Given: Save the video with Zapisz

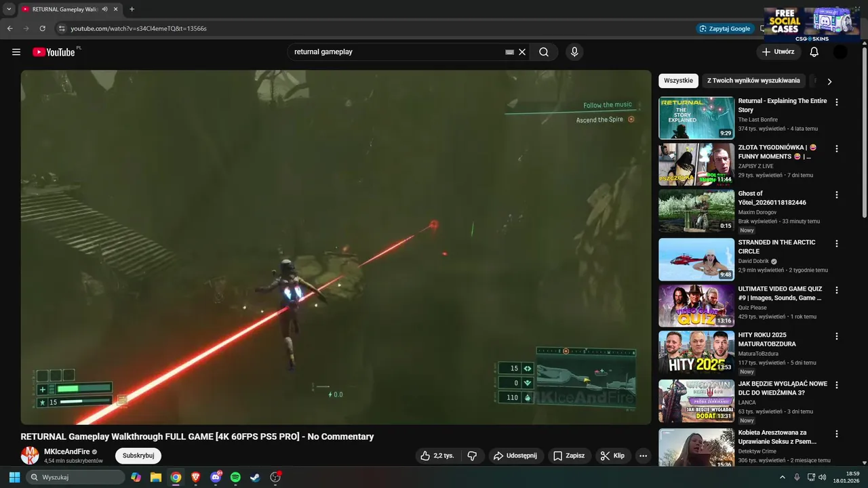Looking at the screenshot, I should click(x=568, y=455).
